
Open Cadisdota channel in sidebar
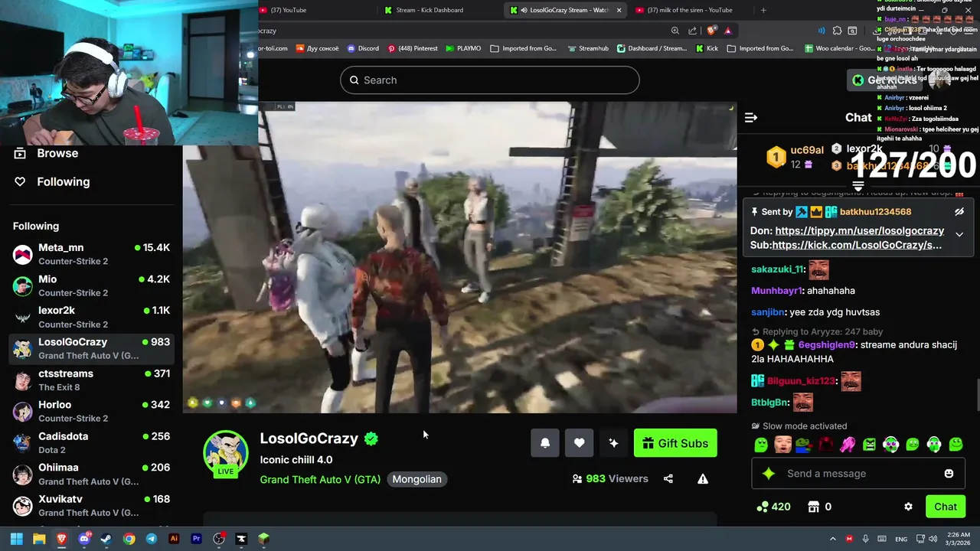(91, 442)
